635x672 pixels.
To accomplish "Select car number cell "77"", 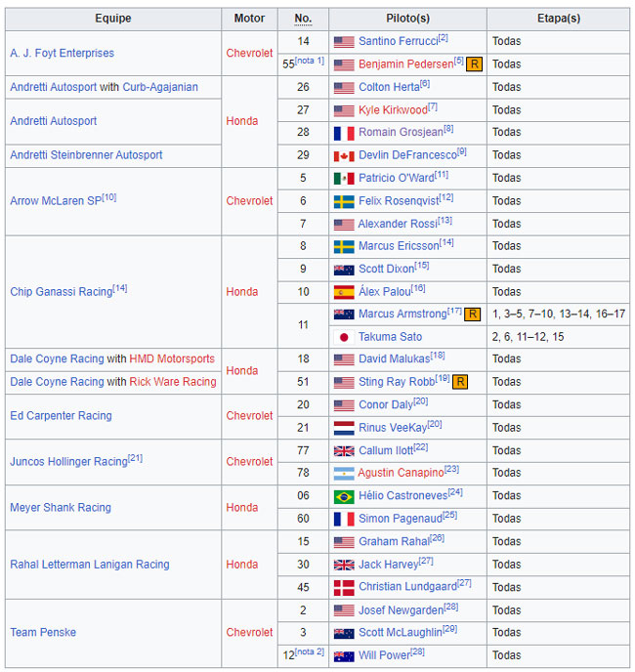I will [x=303, y=451].
